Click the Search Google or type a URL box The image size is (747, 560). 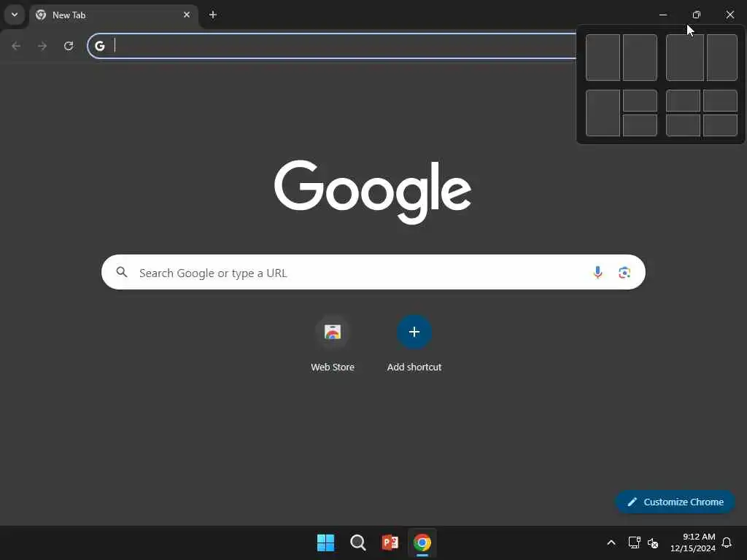(373, 273)
